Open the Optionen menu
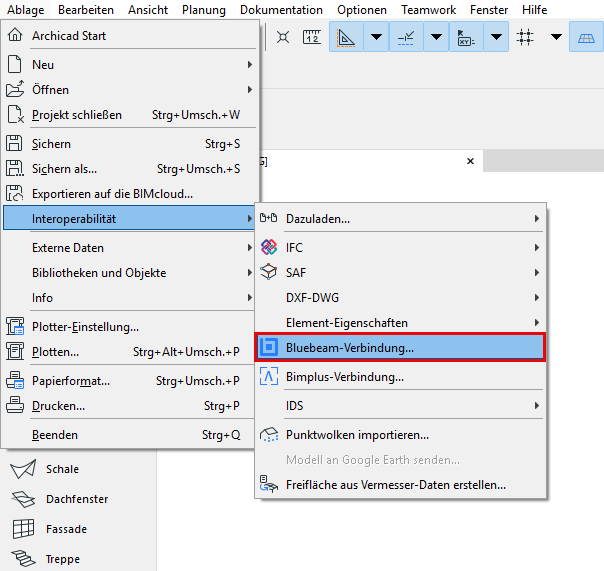604x571 pixels. (x=362, y=10)
